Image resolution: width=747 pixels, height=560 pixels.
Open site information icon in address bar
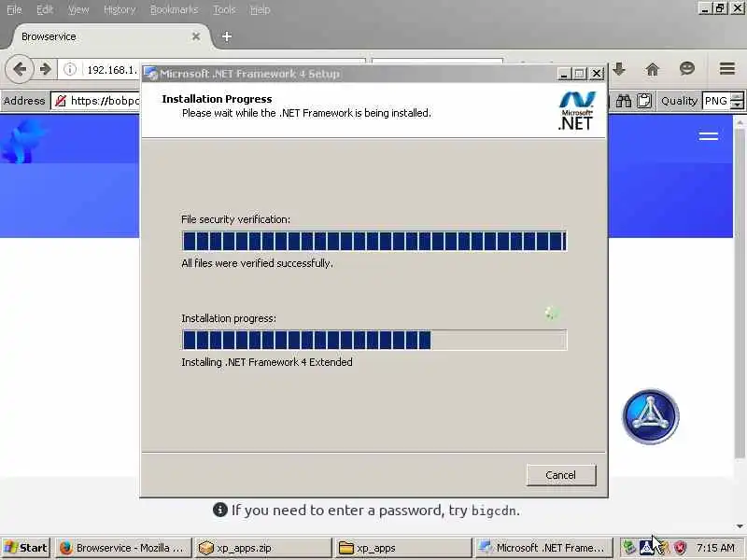point(70,69)
